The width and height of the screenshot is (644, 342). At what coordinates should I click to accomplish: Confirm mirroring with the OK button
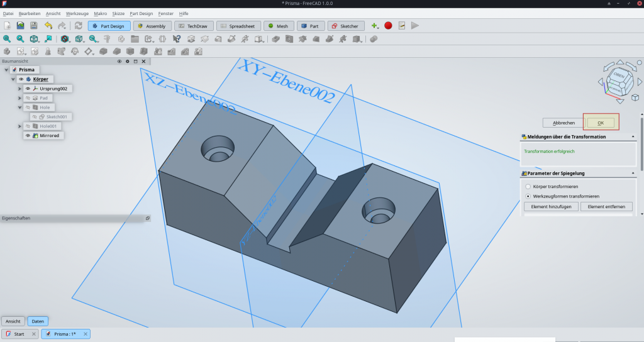pyautogui.click(x=601, y=123)
